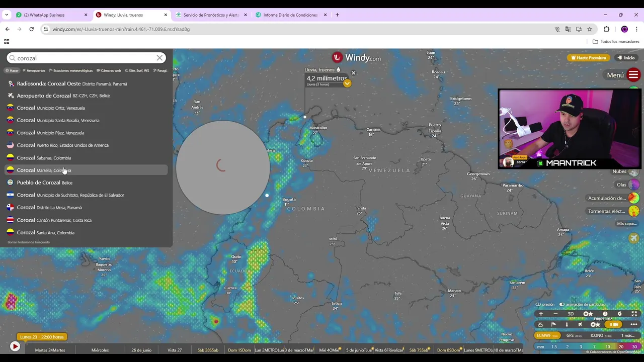Click the highlighted webcams POI button
Image resolution: width=644 pixels, height=362 pixels.
[613, 324]
